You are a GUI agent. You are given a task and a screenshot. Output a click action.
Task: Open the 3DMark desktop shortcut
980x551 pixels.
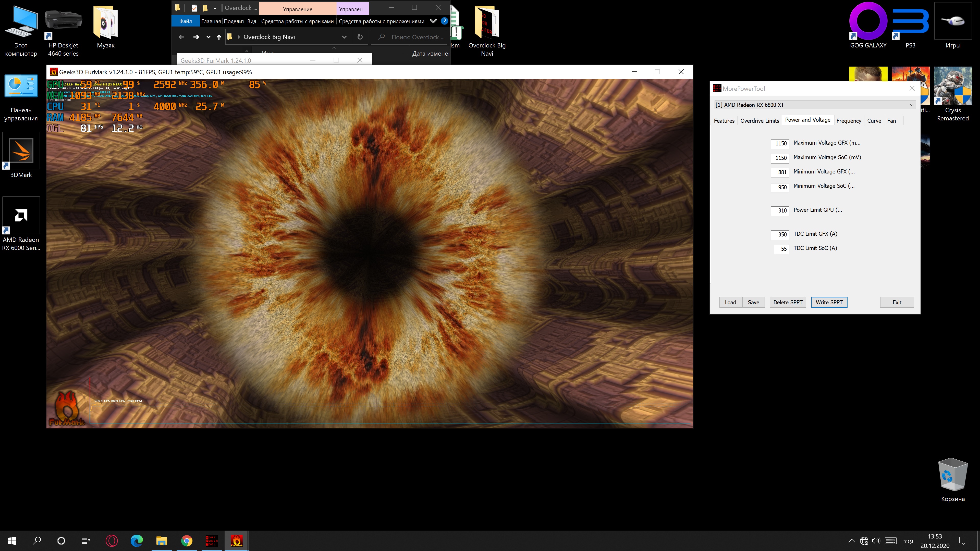pos(21,151)
